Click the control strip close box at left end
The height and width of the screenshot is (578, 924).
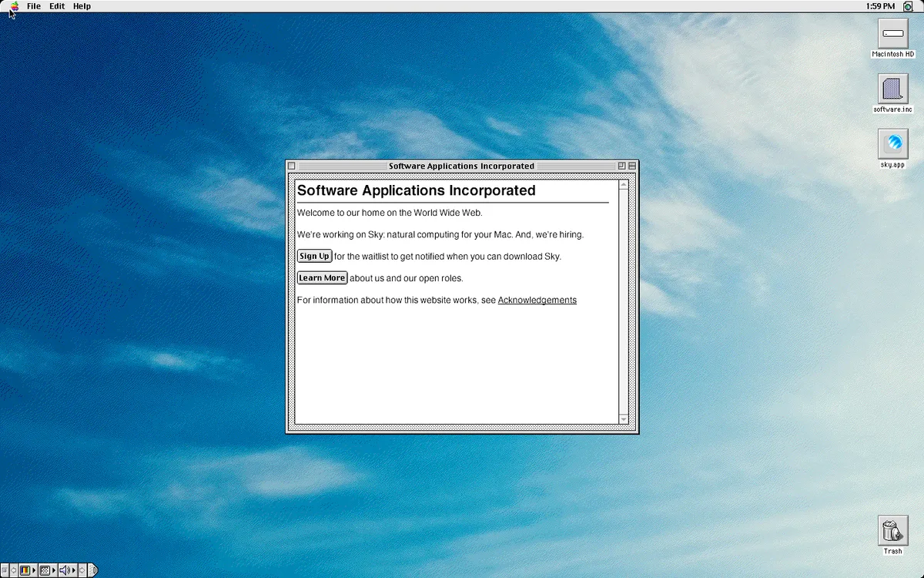pos(5,570)
